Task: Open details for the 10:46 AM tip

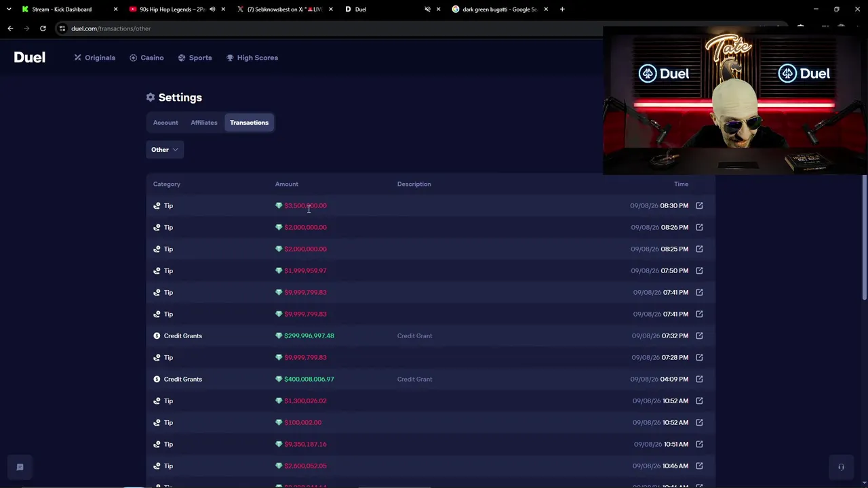Action: 699,466
